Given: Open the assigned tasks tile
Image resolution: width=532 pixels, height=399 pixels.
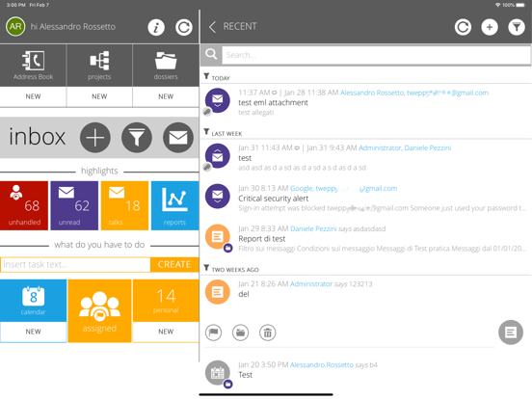Looking at the screenshot, I should 99,310.
